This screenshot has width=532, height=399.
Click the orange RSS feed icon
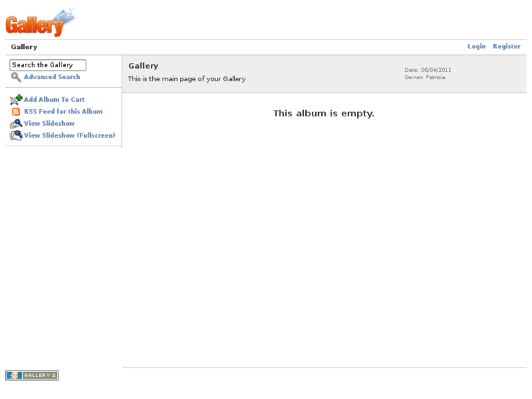tap(15, 112)
